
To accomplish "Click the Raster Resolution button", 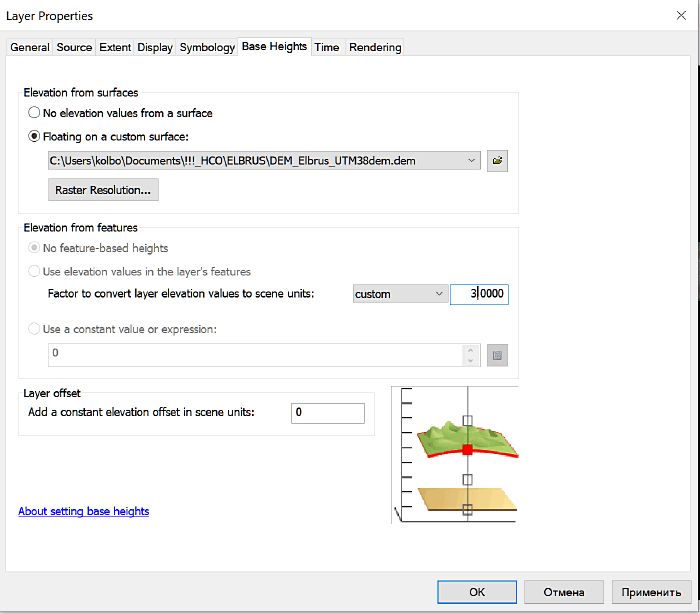I will 103,190.
